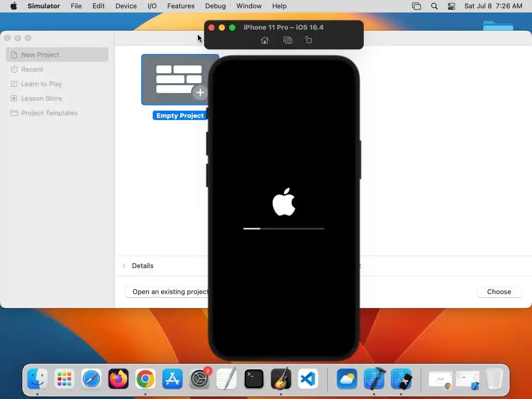
Task: Click the simulated iPhone screen Apple logo
Action: click(284, 202)
